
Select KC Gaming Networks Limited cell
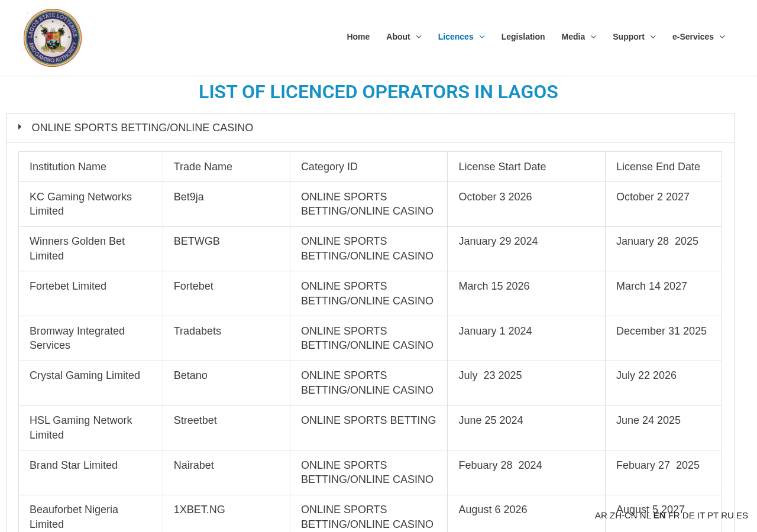point(90,204)
